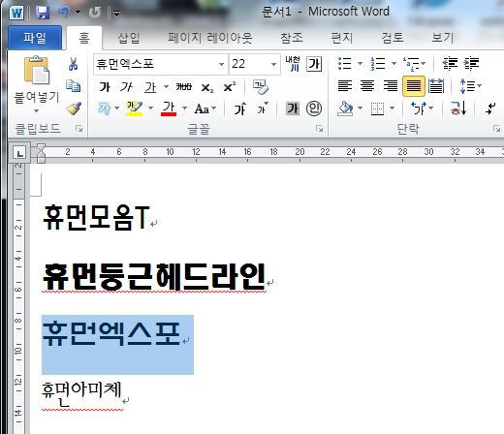Toggle character shading 가 icon
The height and width of the screenshot is (434, 504).
293,108
